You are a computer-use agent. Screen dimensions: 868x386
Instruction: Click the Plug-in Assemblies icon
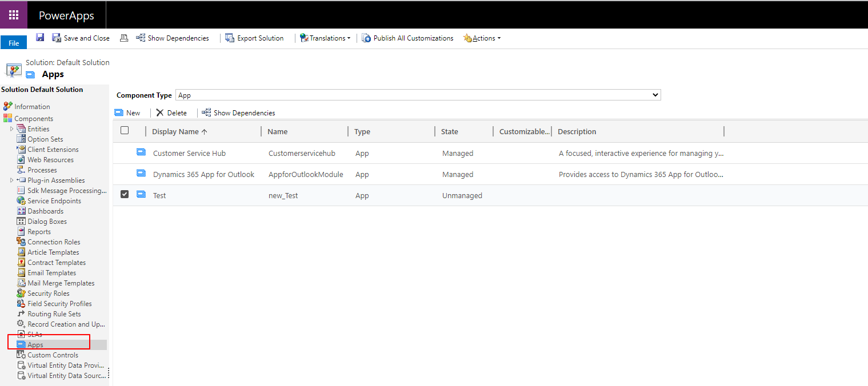21,180
